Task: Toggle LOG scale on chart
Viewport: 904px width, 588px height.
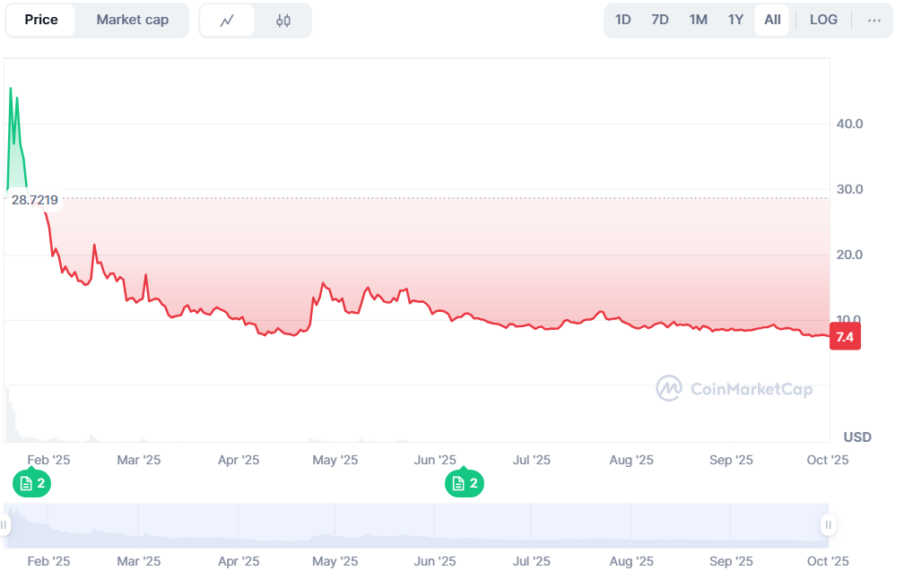Action: 823,20
